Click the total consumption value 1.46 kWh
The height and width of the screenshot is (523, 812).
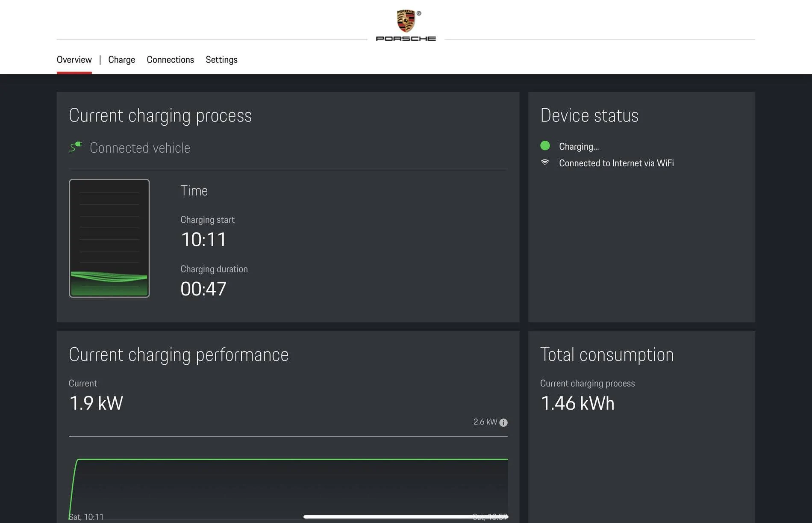[577, 403]
